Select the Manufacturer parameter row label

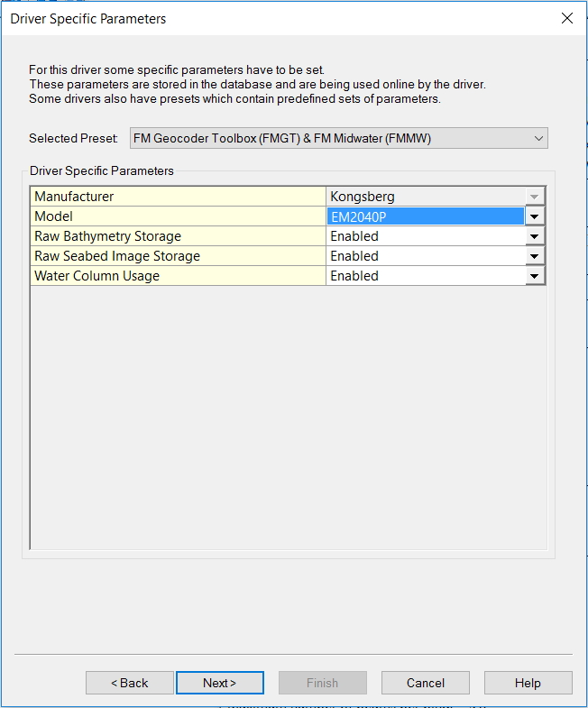tap(178, 197)
